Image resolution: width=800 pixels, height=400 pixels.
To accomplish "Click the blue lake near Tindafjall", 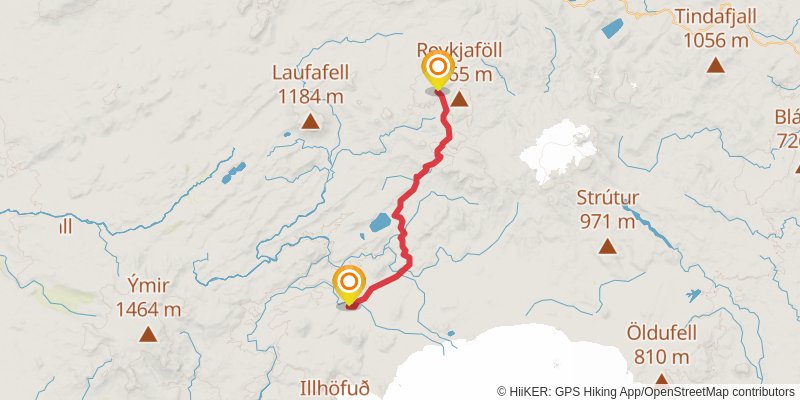I will tap(613, 28).
